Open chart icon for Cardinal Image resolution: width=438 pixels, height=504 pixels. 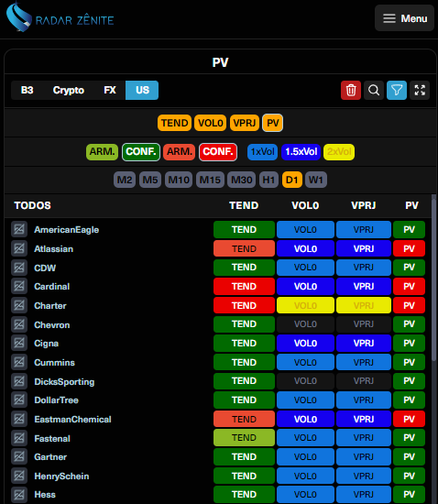[19, 287]
